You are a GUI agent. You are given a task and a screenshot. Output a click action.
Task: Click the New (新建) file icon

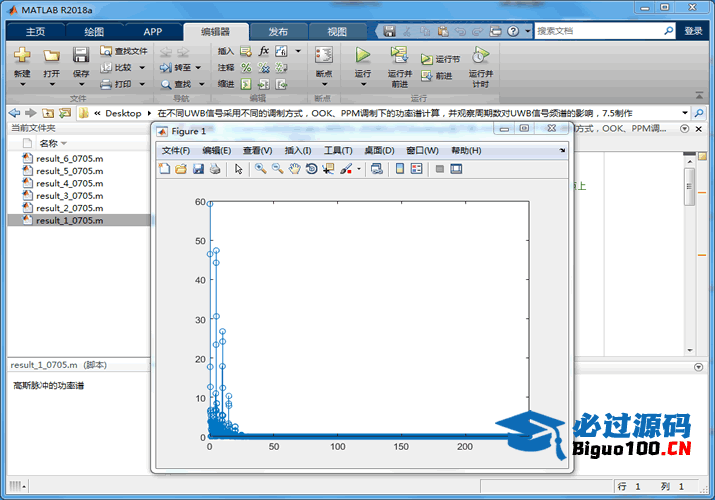click(22, 55)
